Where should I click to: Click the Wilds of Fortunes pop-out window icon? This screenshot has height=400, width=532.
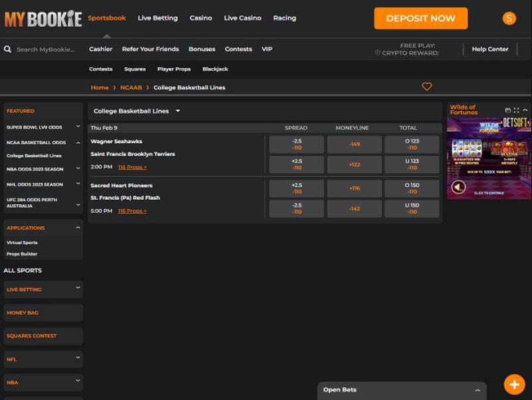[x=508, y=110]
